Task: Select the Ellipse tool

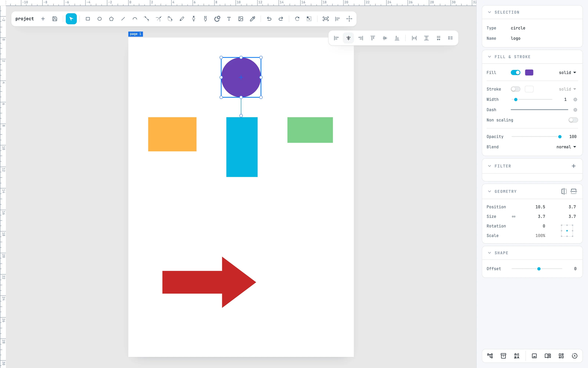Action: tap(100, 19)
